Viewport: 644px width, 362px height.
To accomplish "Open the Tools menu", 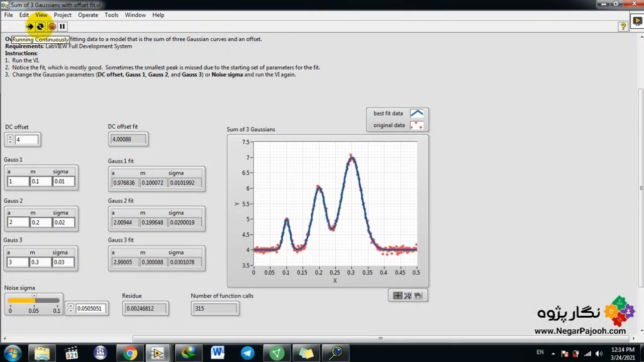I will tap(111, 15).
